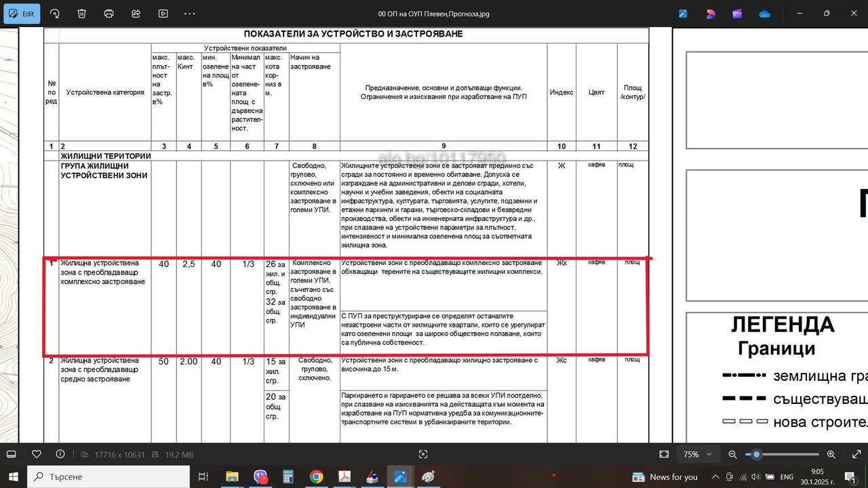The image size is (868, 488).
Task: Open the OneDrive cloud icon in title bar
Action: 765,14
